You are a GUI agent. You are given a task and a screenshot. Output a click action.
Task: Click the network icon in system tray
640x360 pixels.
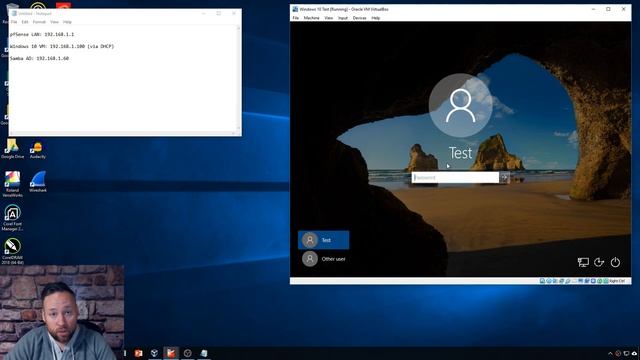(627, 353)
